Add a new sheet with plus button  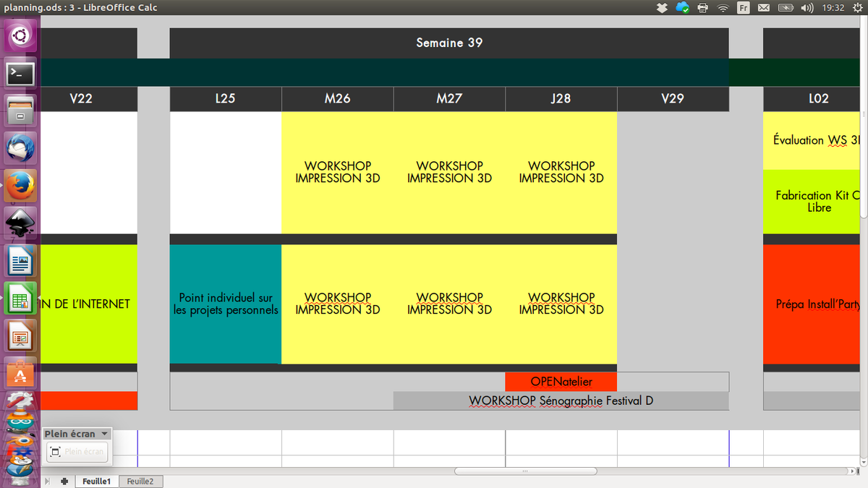point(64,481)
